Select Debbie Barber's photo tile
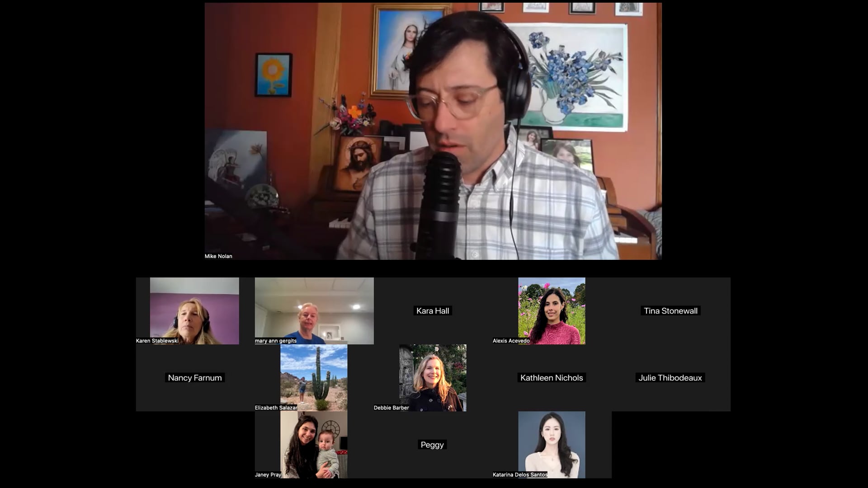This screenshot has height=488, width=868. pos(433,378)
